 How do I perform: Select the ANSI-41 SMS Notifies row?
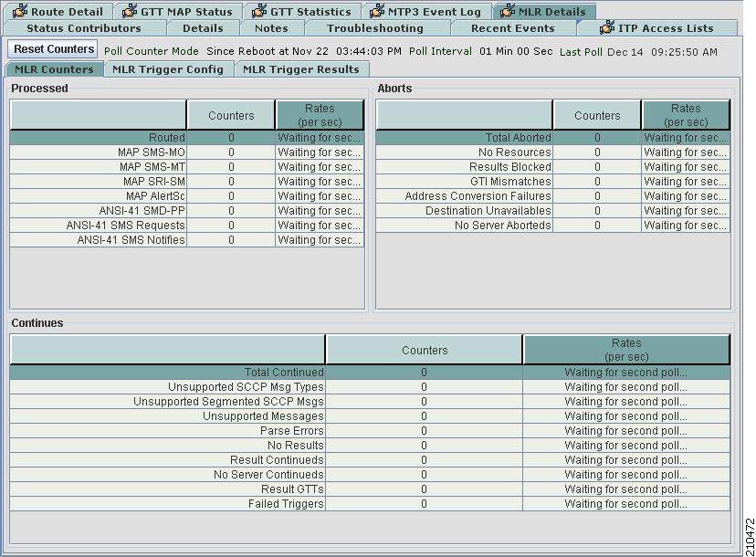pyautogui.click(x=186, y=239)
